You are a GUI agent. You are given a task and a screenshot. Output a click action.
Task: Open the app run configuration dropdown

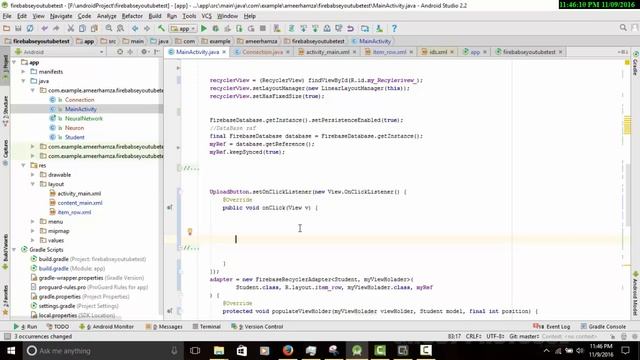coord(183,29)
